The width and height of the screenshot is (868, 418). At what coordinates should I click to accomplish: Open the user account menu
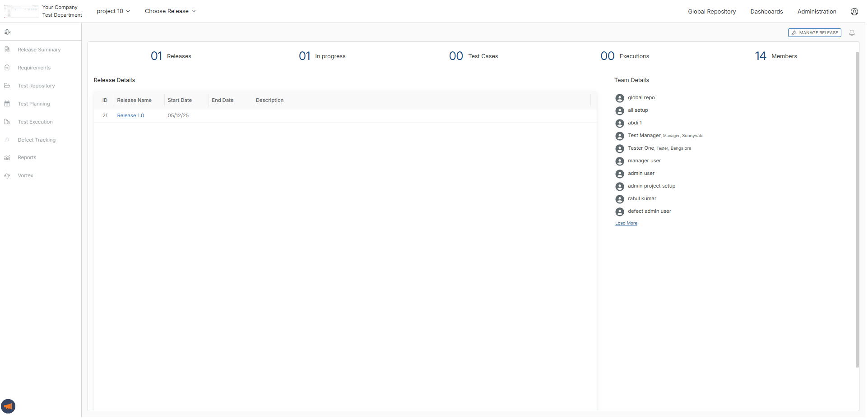click(854, 11)
